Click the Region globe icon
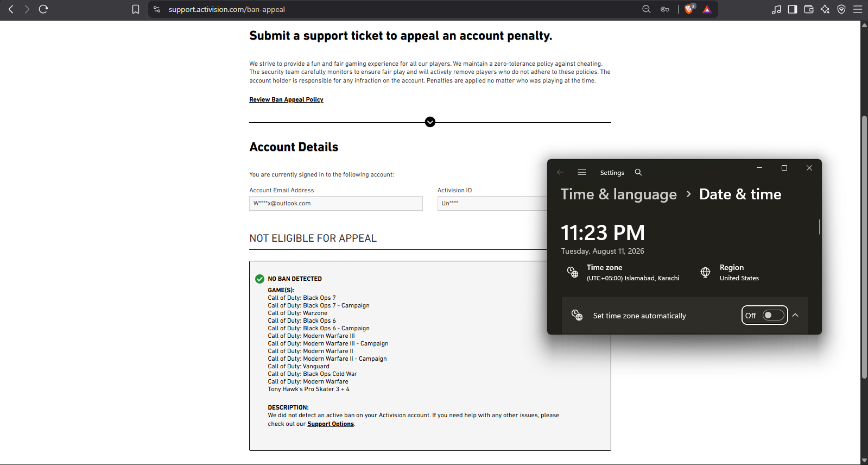The height and width of the screenshot is (465, 868). 705,272
